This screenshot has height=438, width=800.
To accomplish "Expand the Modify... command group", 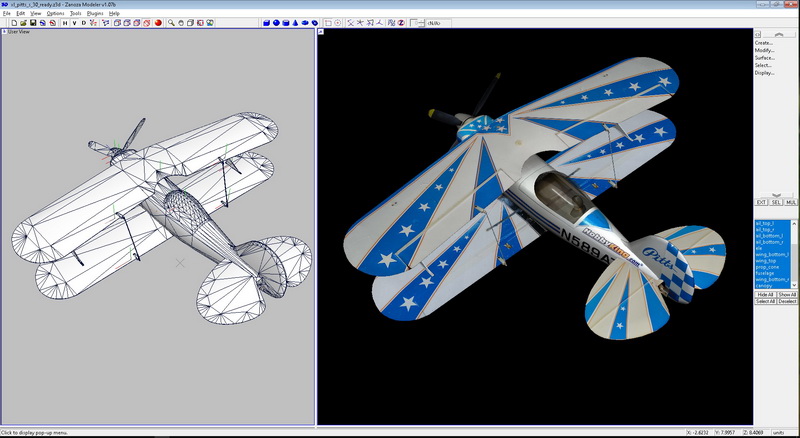I will point(765,51).
